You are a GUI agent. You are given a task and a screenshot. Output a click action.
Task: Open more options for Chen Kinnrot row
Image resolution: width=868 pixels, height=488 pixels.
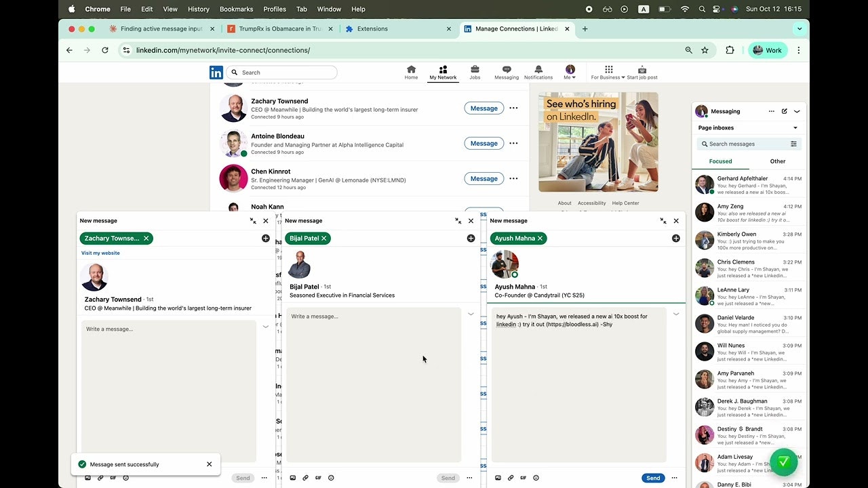(513, 179)
